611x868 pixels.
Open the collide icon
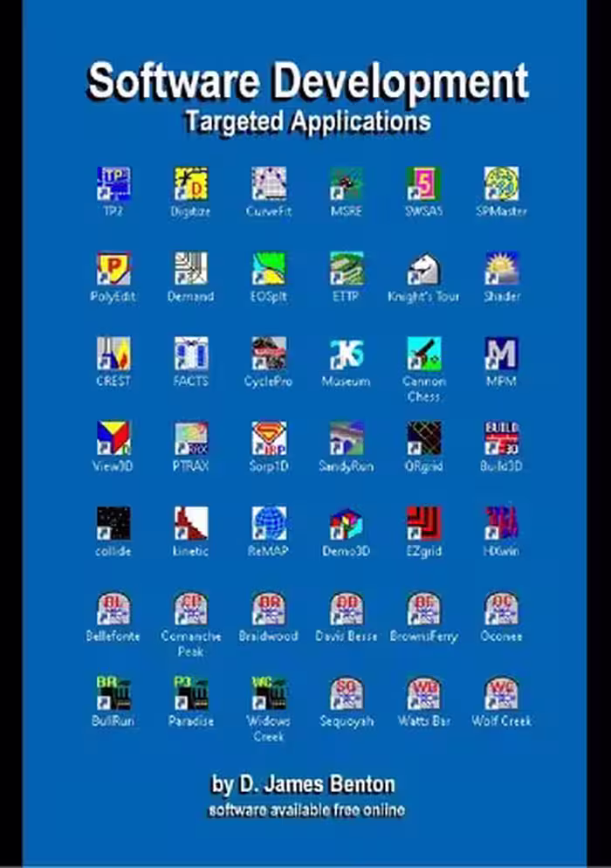[113, 523]
